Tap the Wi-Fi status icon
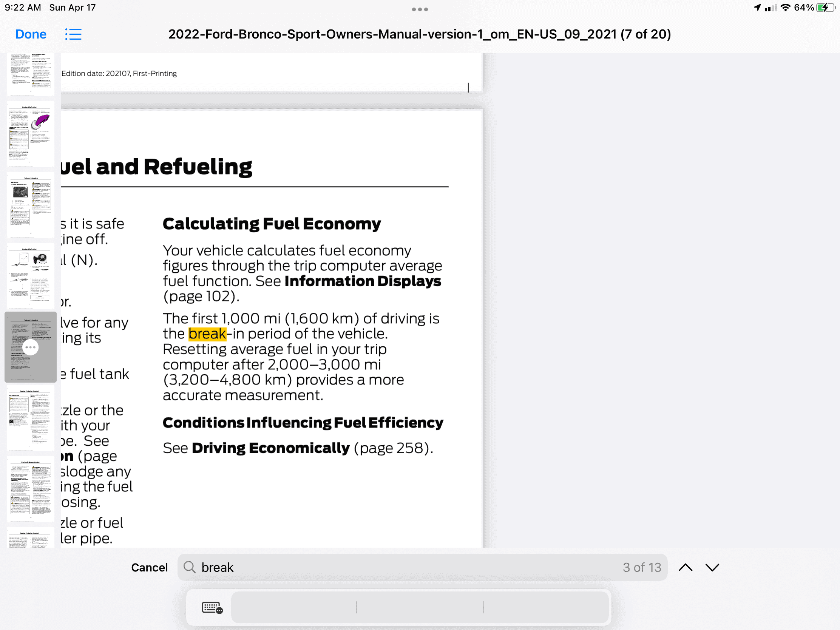The height and width of the screenshot is (630, 840). 786,8
